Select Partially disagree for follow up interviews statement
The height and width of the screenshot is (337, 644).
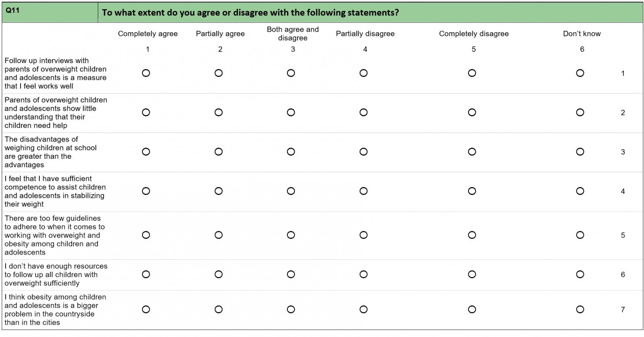[363, 73]
